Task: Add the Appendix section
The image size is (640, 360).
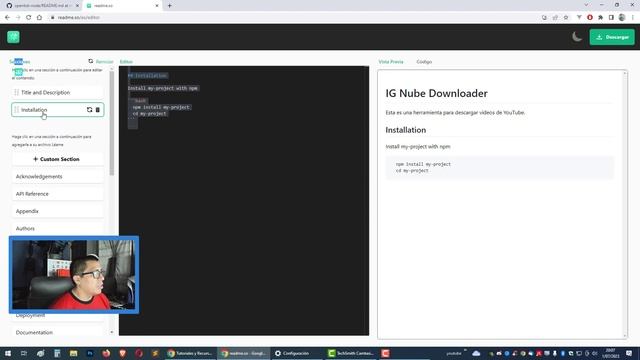Action: coord(58,211)
